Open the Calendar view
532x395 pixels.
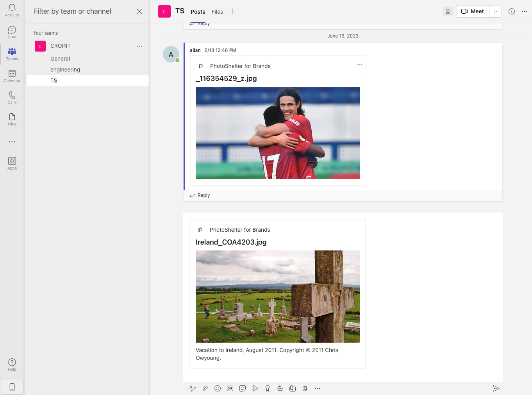tap(12, 76)
